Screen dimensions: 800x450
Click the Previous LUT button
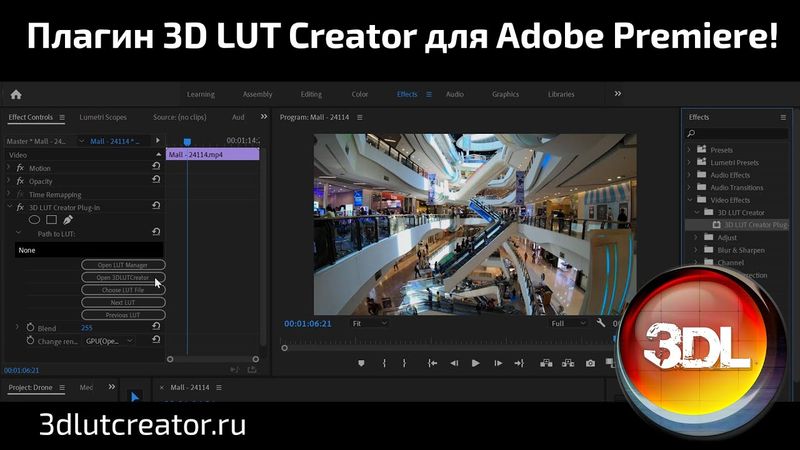[x=123, y=315]
